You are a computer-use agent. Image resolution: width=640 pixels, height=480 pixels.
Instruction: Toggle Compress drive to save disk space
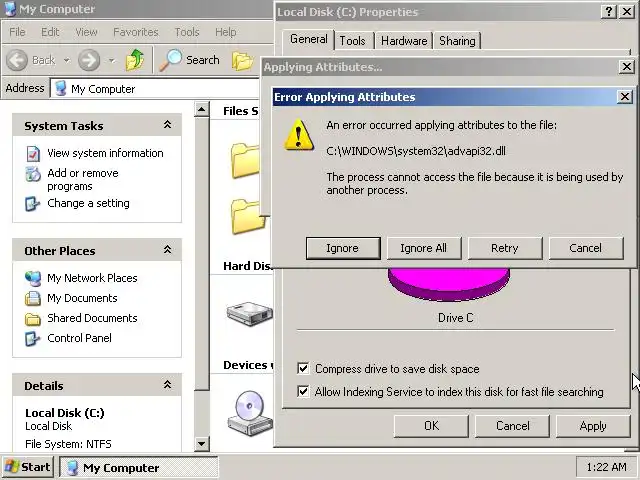(x=303, y=369)
